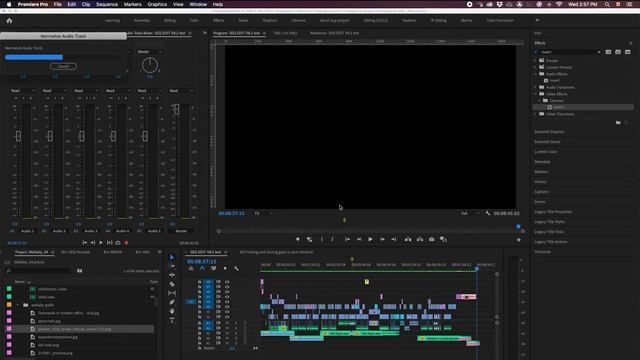Add a marker from the timeline header
This screenshot has width=640, height=360.
[x=225, y=268]
